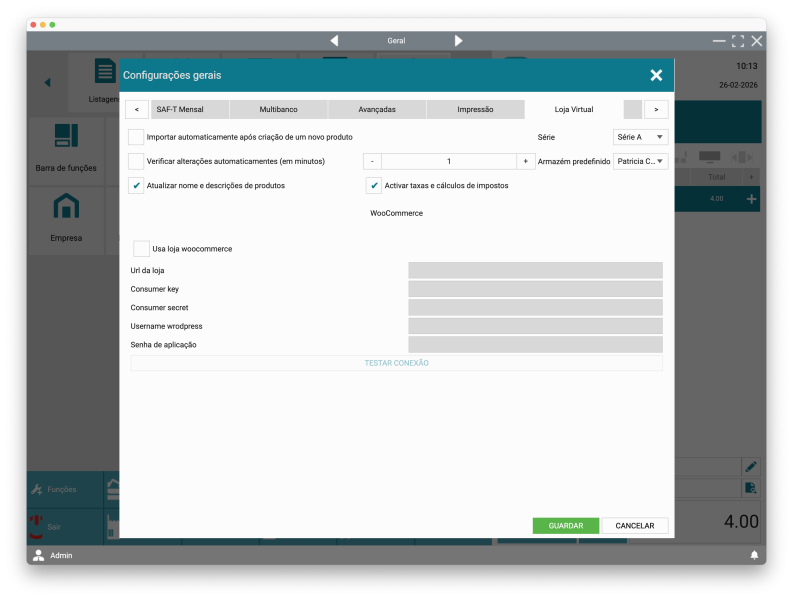This screenshot has height=600, width=793.
Task: Uncheck Atualizar nome e descrições de produtos
Action: pyautogui.click(x=136, y=185)
